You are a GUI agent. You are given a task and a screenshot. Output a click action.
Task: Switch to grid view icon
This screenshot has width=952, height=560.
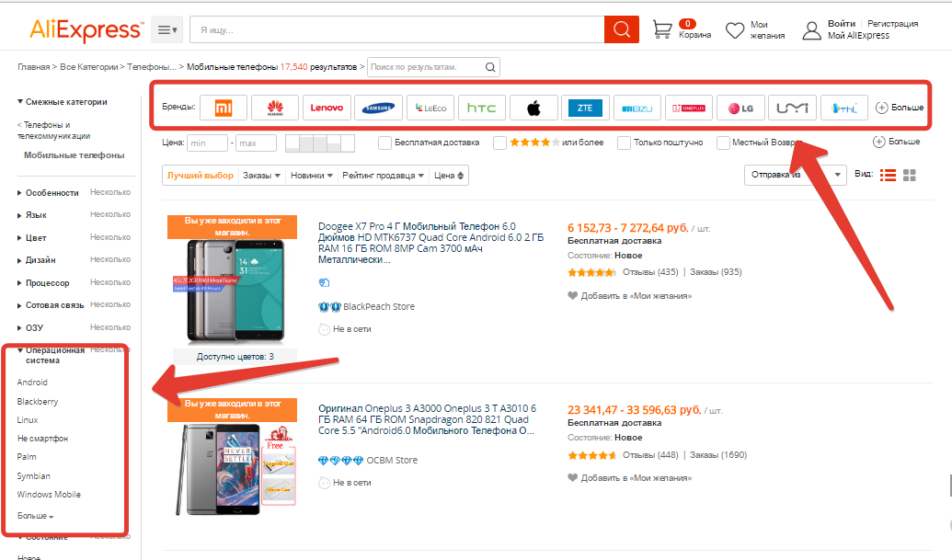[909, 176]
